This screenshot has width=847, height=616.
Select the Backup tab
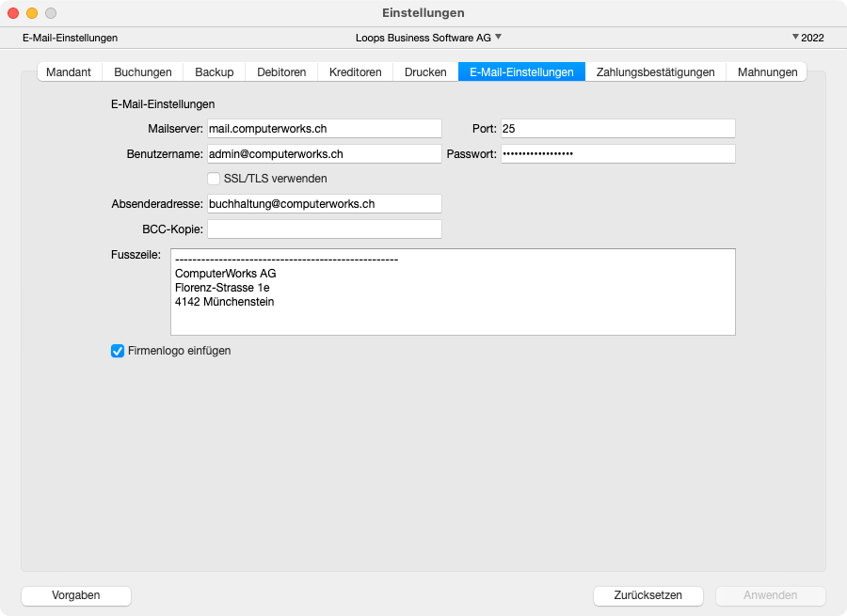(214, 71)
